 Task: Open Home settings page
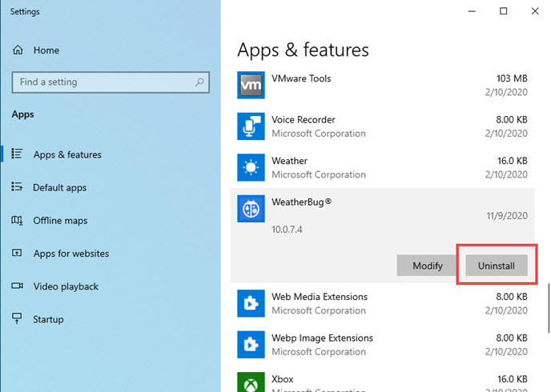(x=46, y=50)
